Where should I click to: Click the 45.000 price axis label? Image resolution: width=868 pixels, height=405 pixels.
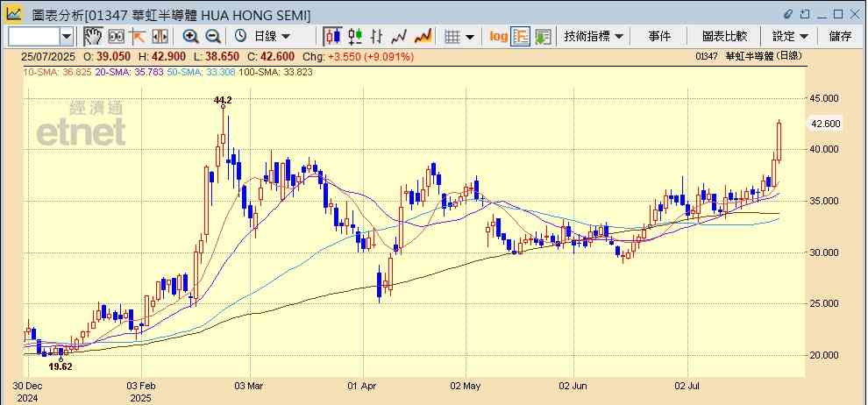(x=826, y=98)
